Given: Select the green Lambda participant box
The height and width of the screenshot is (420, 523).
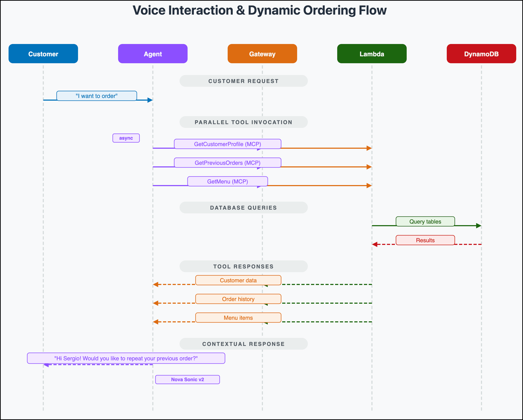Looking at the screenshot, I should pyautogui.click(x=372, y=54).
